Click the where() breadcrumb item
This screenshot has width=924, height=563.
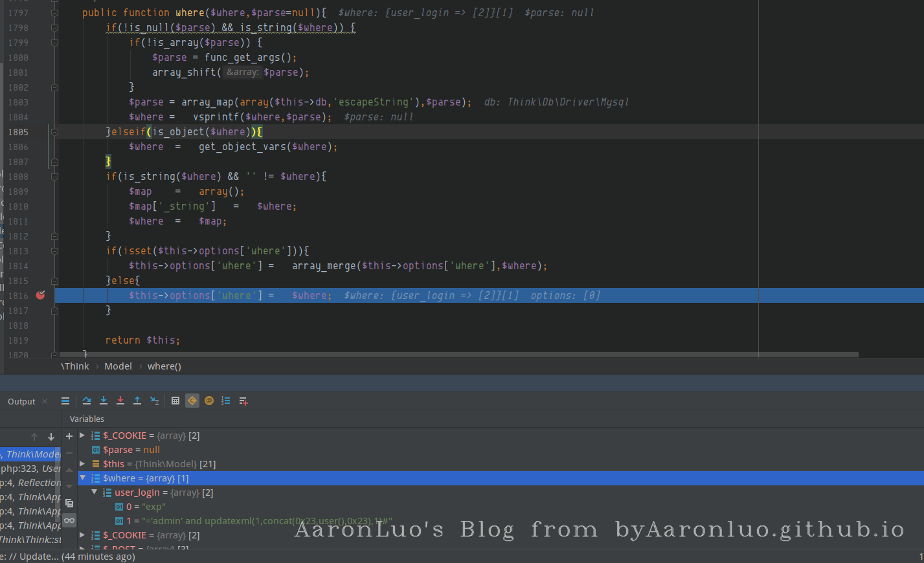tap(164, 366)
